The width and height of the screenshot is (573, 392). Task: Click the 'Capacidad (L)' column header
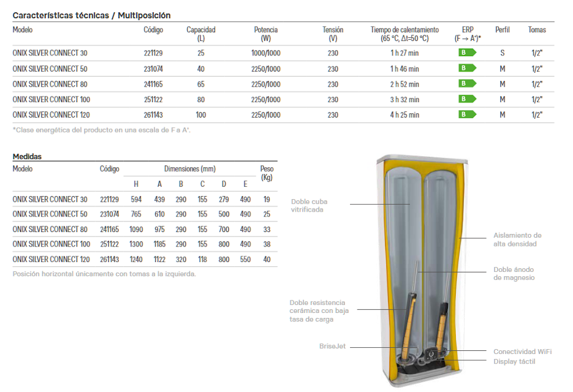pos(201,34)
